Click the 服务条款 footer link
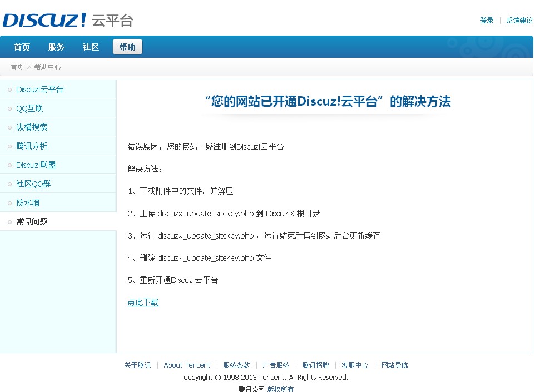Screen dimensions: 535x392 pos(236,365)
